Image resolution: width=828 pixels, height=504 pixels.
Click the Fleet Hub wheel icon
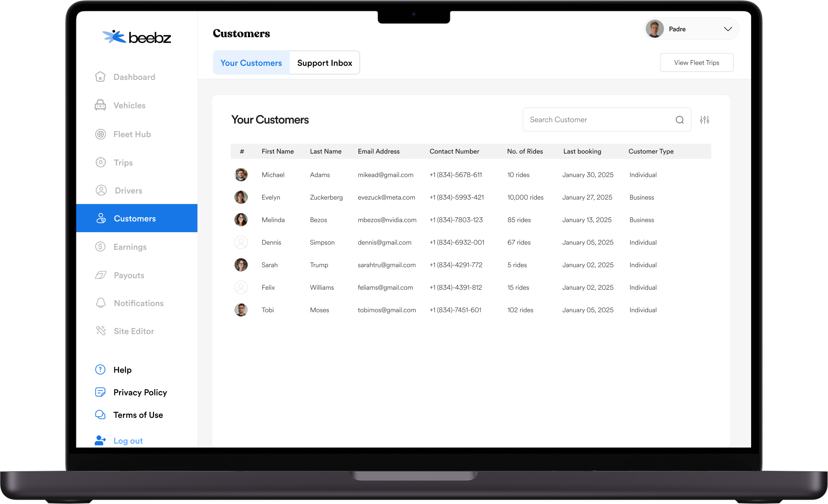[x=100, y=134]
